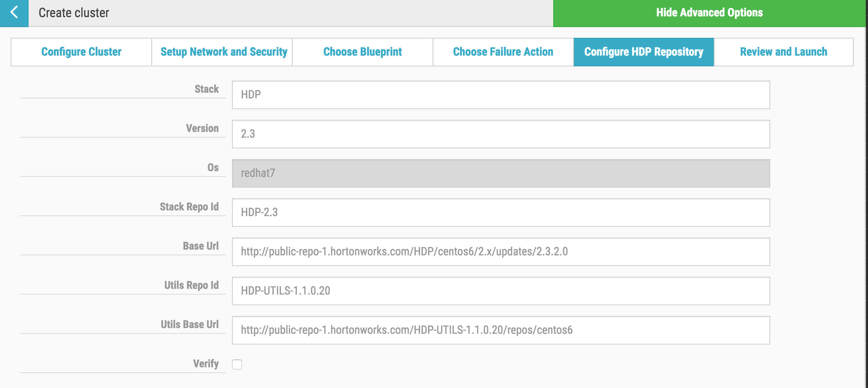Viewport: 868px width, 388px height.
Task: Click the Hide Advanced Options button
Action: tap(710, 13)
